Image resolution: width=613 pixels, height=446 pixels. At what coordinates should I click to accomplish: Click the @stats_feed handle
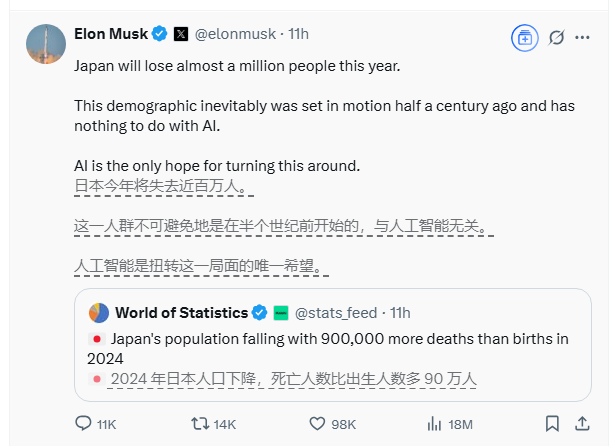pyautogui.click(x=338, y=312)
